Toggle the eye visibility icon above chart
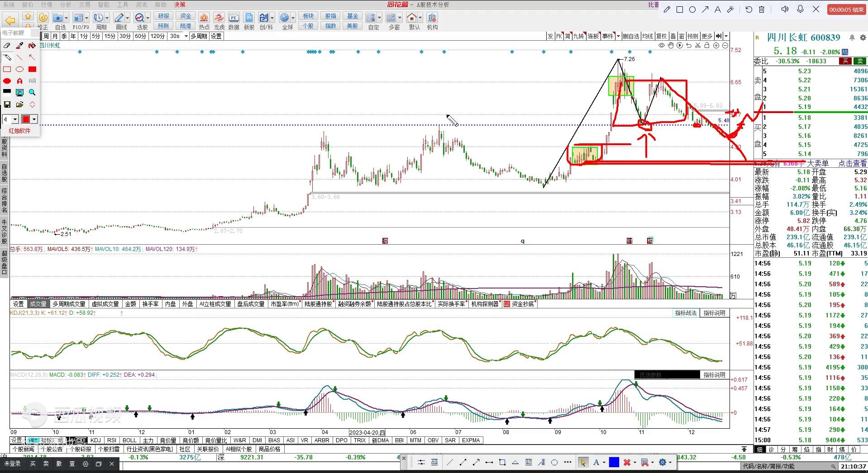Screen dimensions: 868x473 click(x=662, y=45)
